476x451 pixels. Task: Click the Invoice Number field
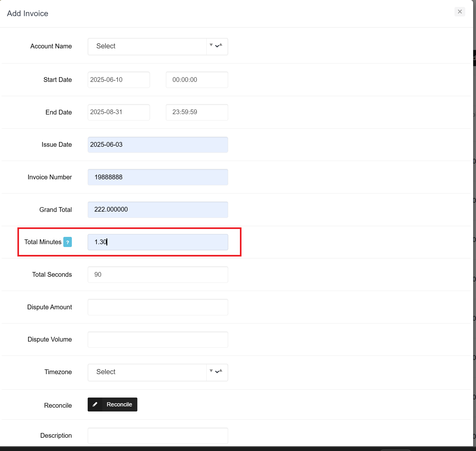[x=158, y=177]
